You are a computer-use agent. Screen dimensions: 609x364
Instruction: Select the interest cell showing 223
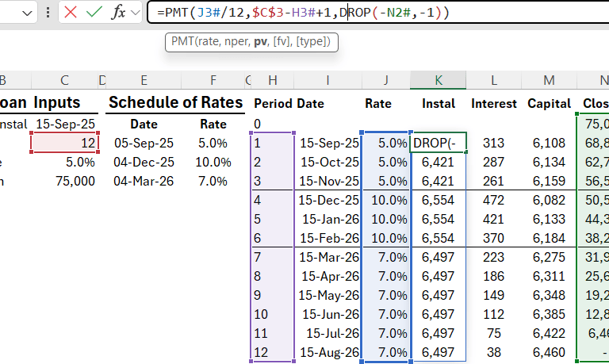(494, 257)
